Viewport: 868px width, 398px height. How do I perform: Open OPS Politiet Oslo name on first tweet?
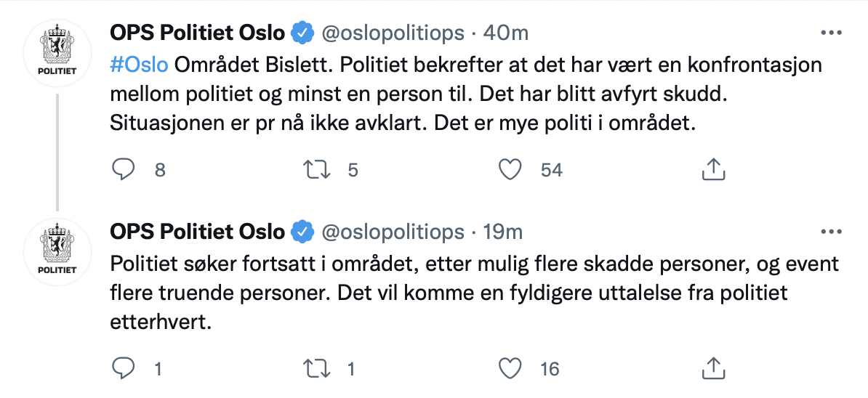197,33
